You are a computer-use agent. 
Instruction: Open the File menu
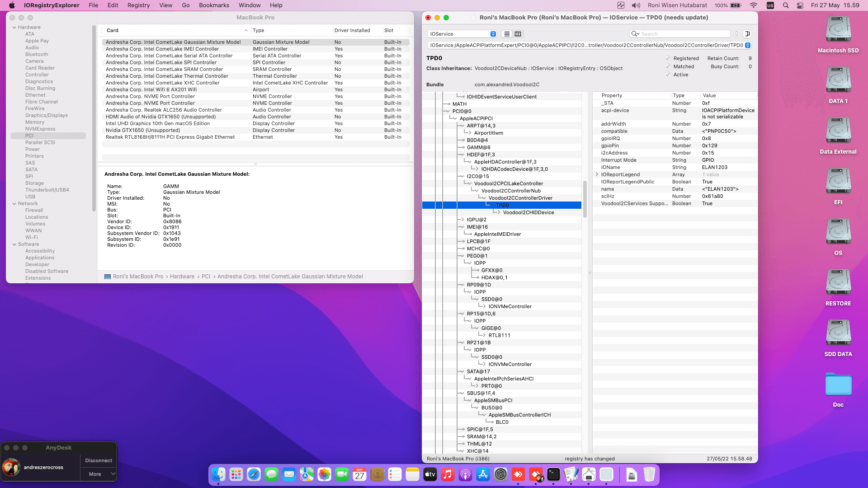94,5
